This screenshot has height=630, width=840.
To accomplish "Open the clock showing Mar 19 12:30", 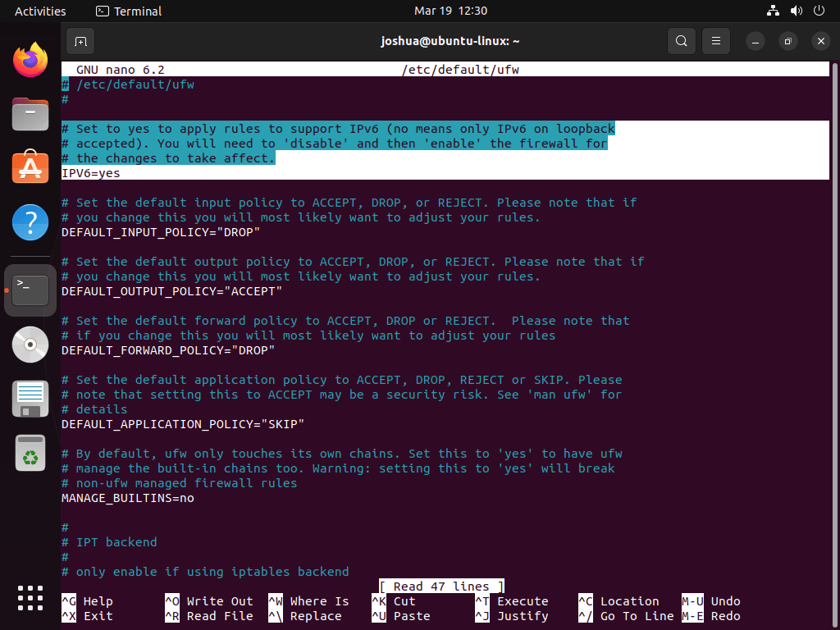I will pyautogui.click(x=450, y=11).
